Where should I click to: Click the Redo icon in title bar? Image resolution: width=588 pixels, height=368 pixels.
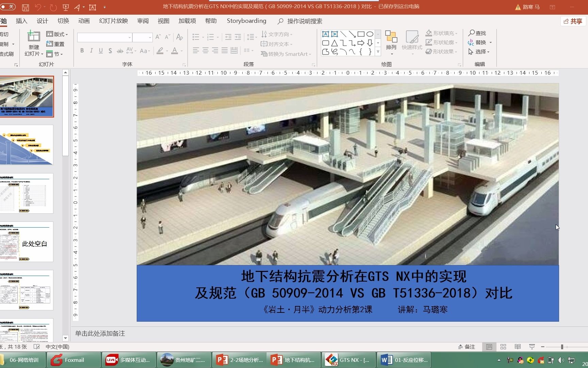coord(53,7)
